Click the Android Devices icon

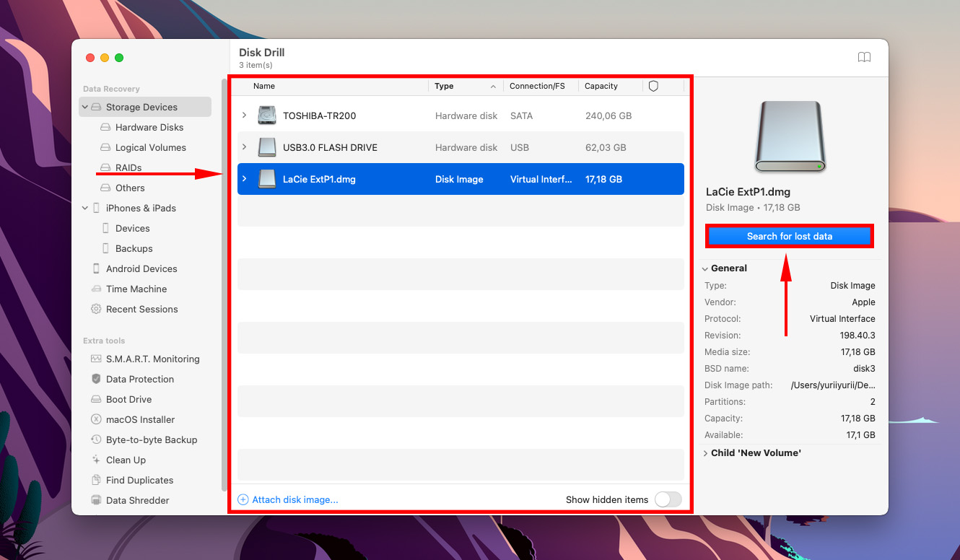pyautogui.click(x=96, y=268)
